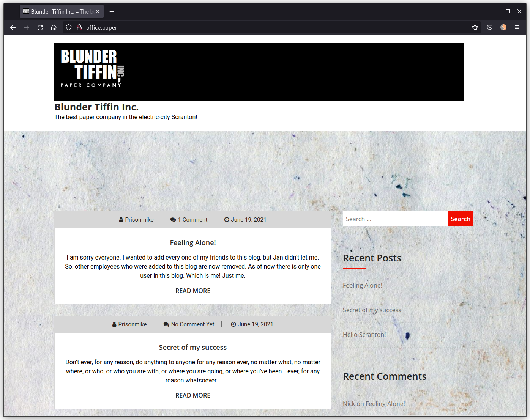Open the Hello Scranton! recent post
Viewport: 530px width, 420px height.
pos(364,334)
